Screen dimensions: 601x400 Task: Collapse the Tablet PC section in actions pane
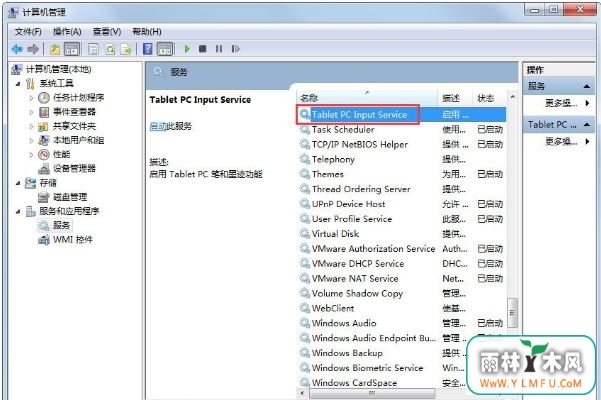587,125
